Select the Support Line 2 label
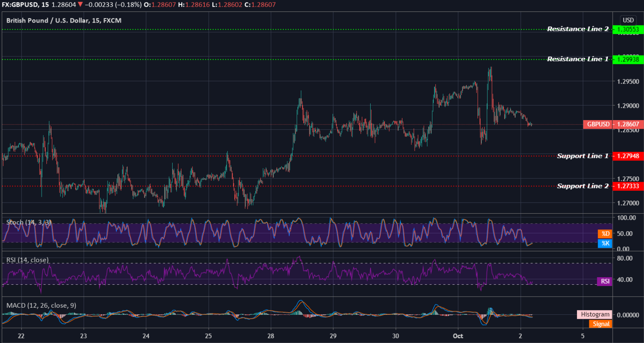This screenshot has height=343, width=644. click(582, 186)
